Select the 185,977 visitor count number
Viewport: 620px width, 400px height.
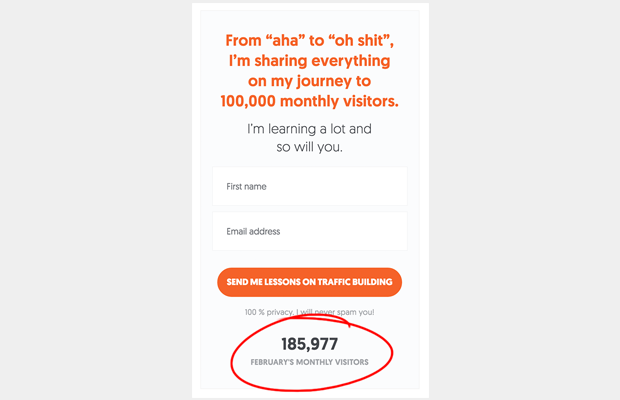pos(310,344)
